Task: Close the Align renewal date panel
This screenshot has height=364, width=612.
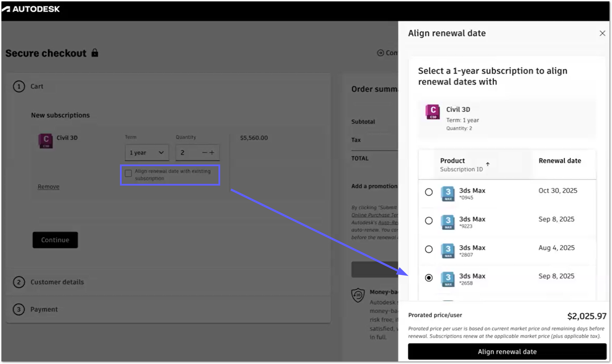Action: [x=602, y=33]
